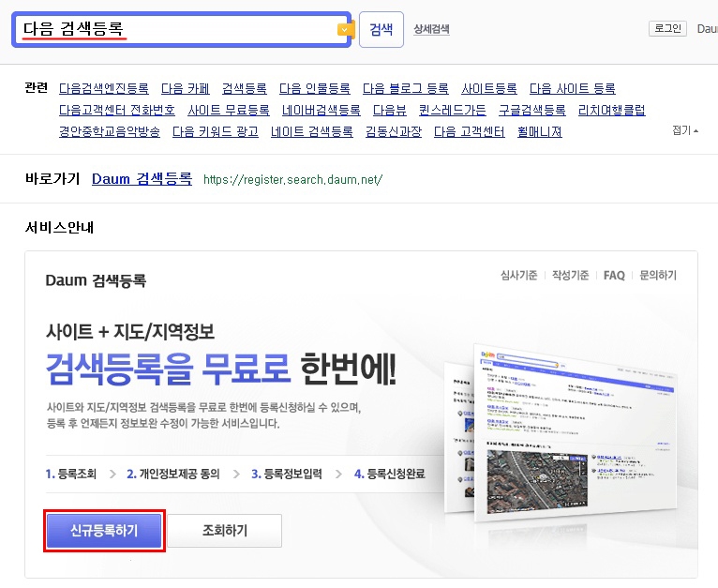This screenshot has height=588, width=718.
Task: Open related search 다음 키워드 광고
Action: click(216, 132)
